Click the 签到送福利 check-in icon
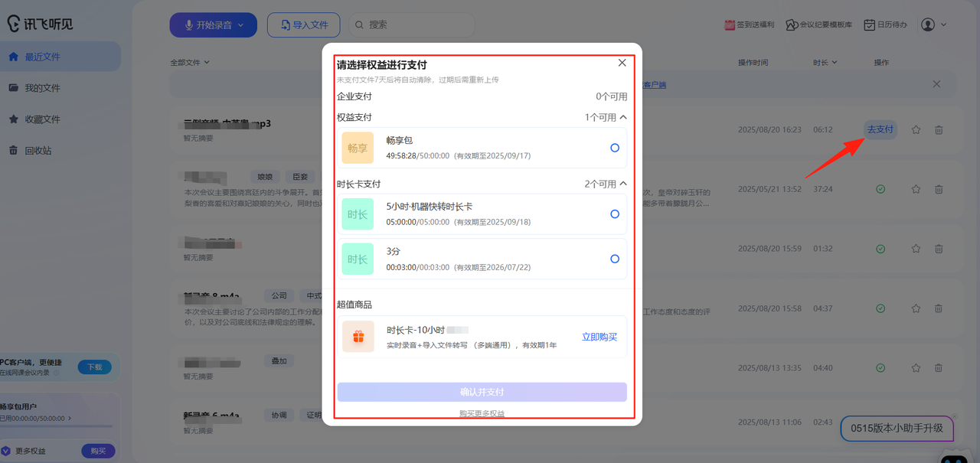The width and height of the screenshot is (980, 463). point(730,25)
